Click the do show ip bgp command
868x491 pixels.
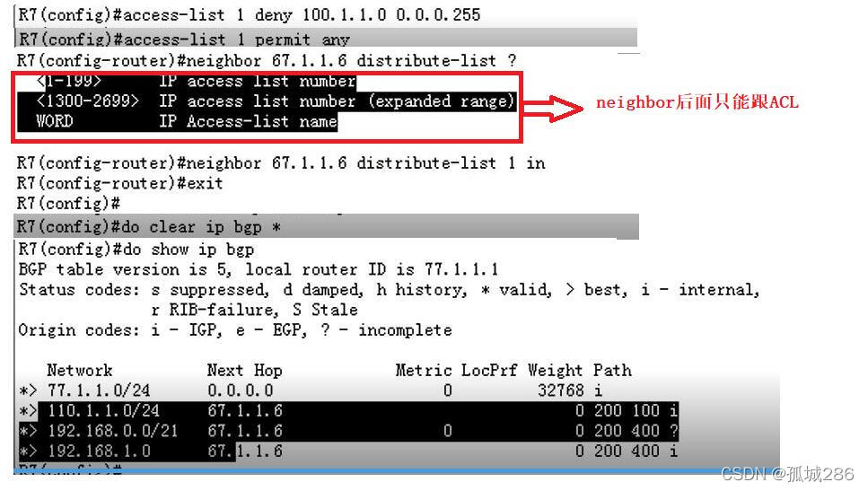click(136, 250)
